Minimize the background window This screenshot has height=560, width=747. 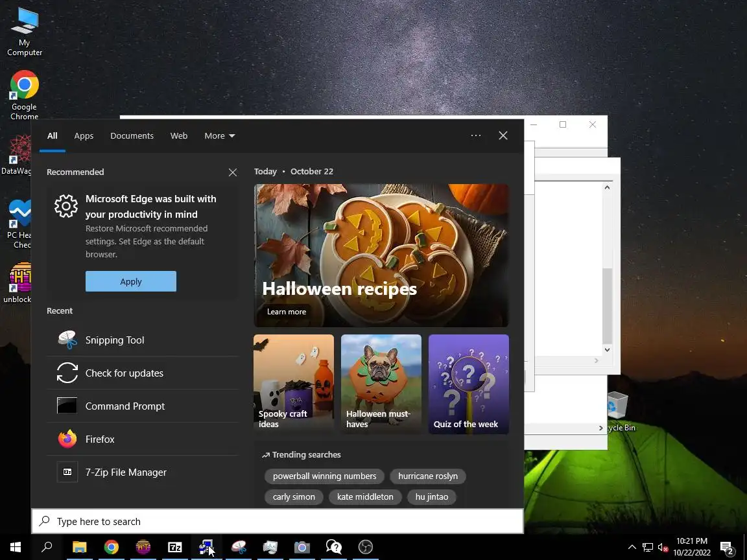[534, 124]
